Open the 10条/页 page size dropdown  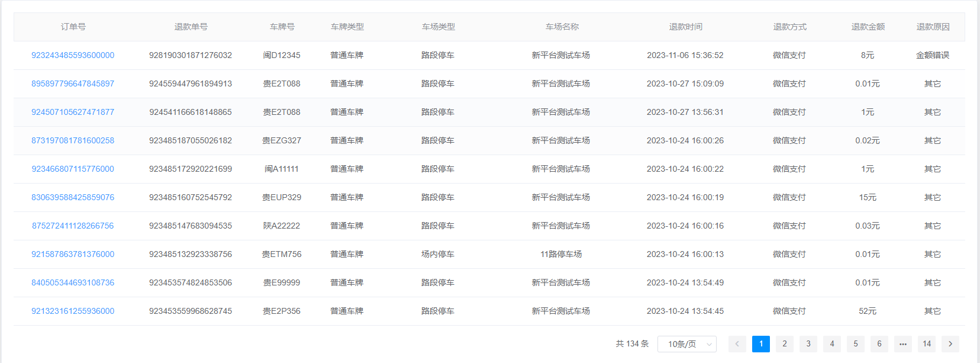pos(686,344)
